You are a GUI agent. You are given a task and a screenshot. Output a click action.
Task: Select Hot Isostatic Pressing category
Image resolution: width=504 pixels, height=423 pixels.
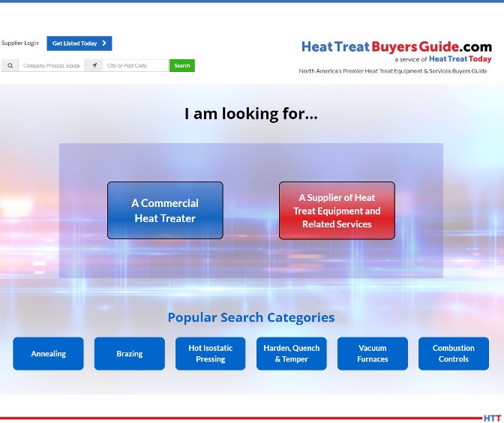click(x=210, y=353)
